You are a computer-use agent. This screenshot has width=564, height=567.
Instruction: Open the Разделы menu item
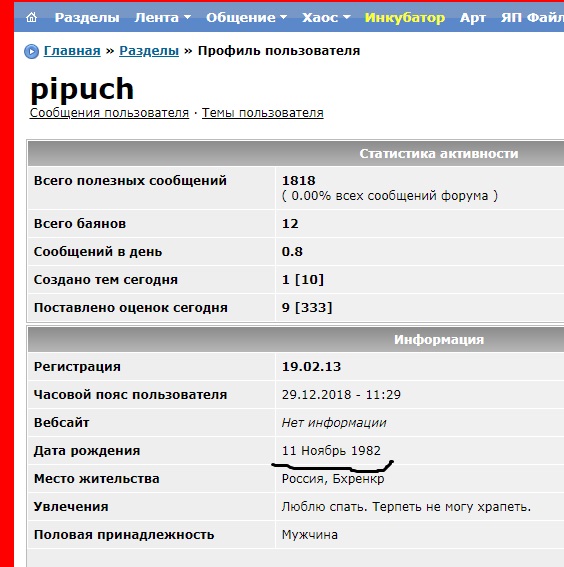pos(87,17)
